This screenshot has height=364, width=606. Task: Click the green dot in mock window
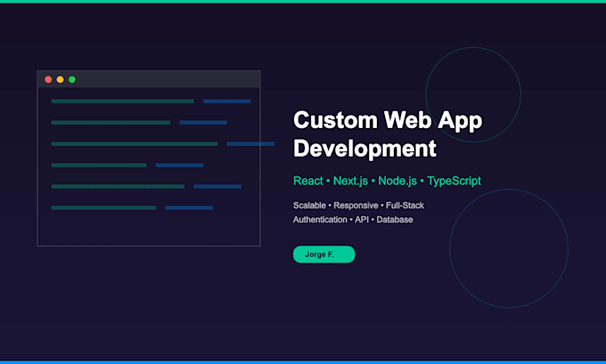(72, 79)
